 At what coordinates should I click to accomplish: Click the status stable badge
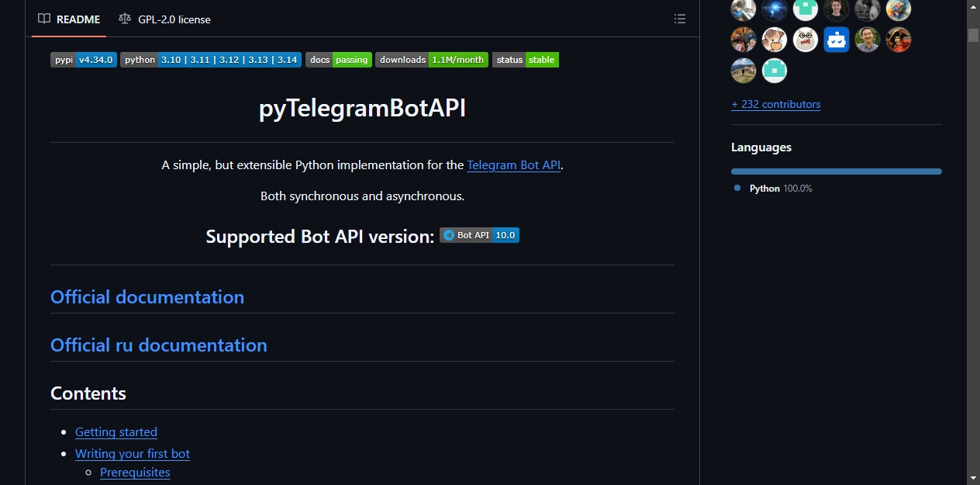click(526, 60)
